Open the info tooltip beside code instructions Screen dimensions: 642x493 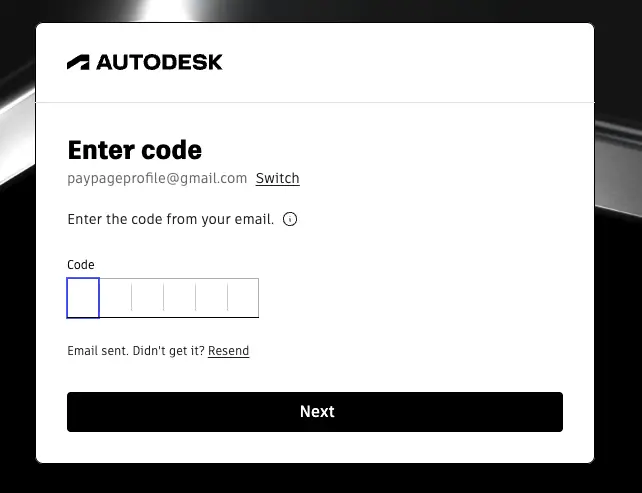coord(290,219)
